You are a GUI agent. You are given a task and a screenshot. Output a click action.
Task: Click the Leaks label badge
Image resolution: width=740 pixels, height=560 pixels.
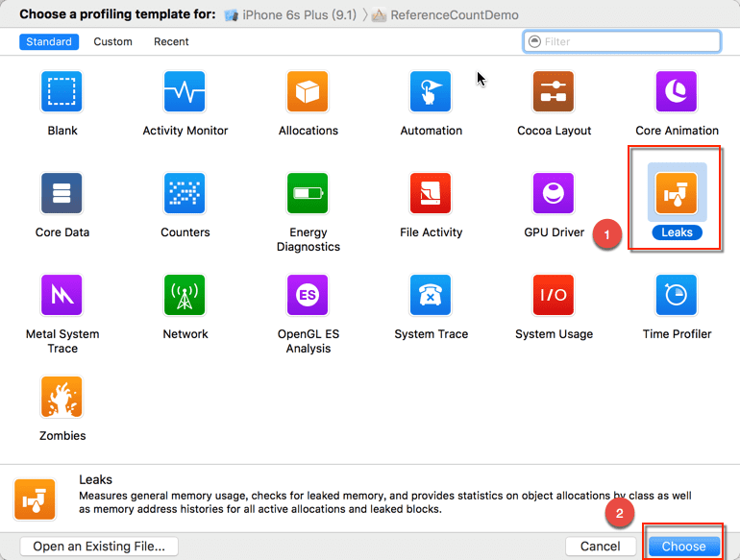pyautogui.click(x=677, y=232)
